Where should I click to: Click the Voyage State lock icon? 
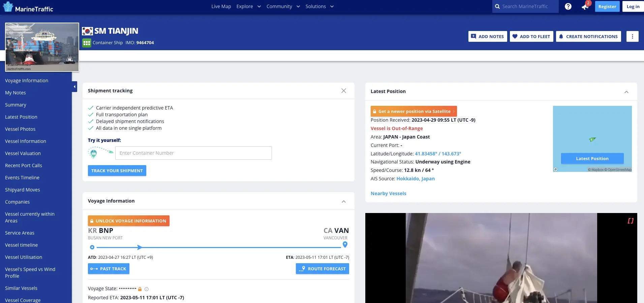pyautogui.click(x=140, y=289)
